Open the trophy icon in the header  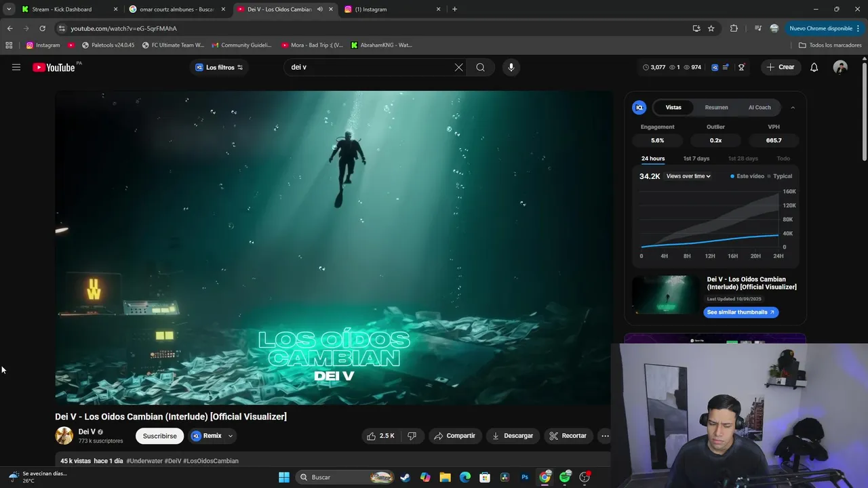click(741, 67)
